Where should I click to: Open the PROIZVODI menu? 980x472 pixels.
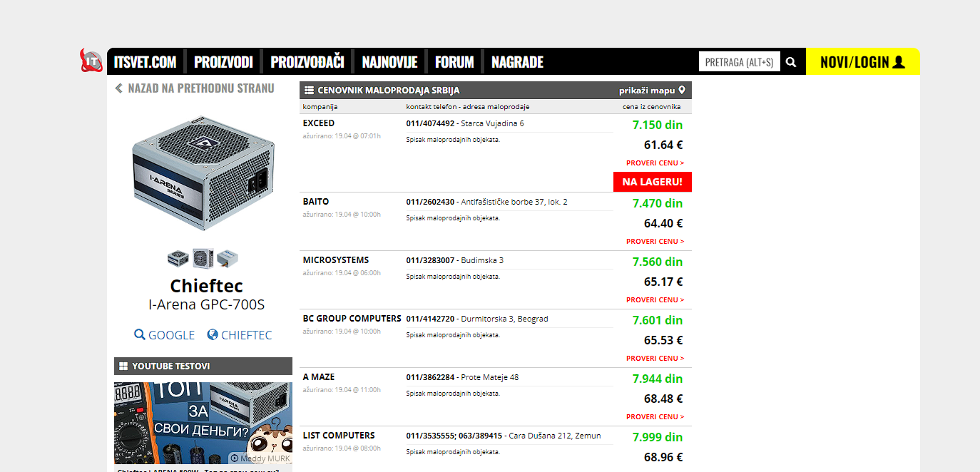tap(223, 62)
